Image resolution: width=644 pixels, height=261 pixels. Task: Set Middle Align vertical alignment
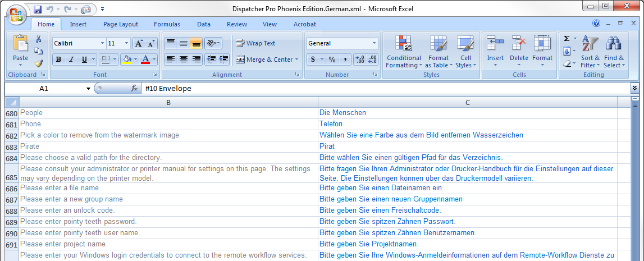(183, 43)
